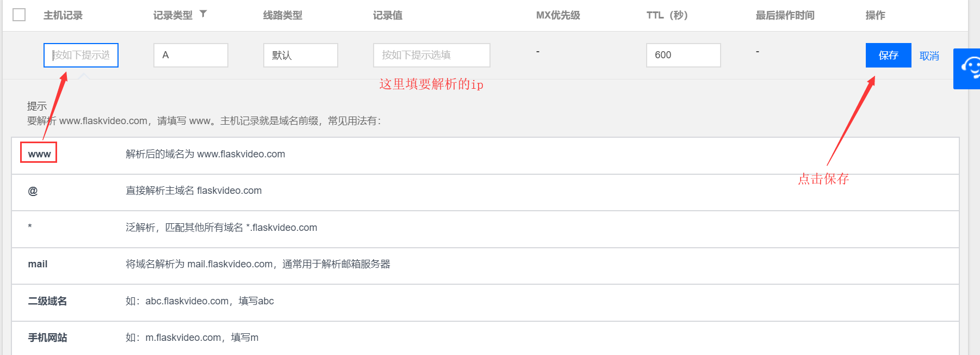Click the 最后操作时间 column header
Viewport: 980px width, 355px height.
(x=785, y=15)
